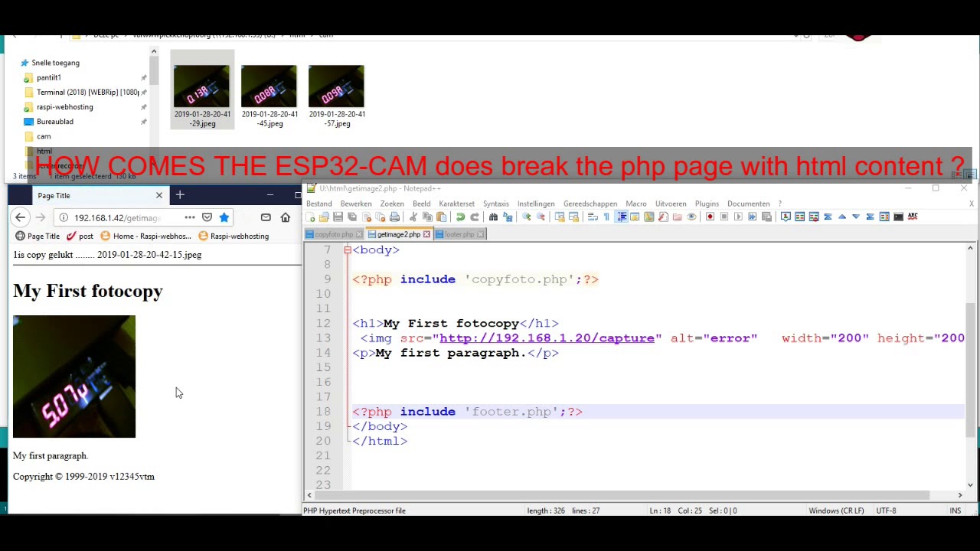Select thumbnail 2019-01-28-20-41-45.jpeg
The width and height of the screenshot is (980, 551).
269,96
